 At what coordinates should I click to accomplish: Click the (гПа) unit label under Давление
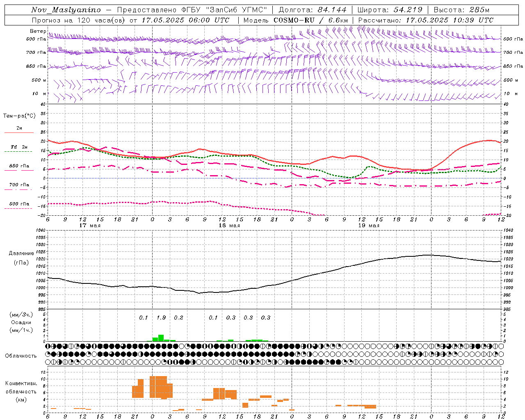pyautogui.click(x=21, y=262)
